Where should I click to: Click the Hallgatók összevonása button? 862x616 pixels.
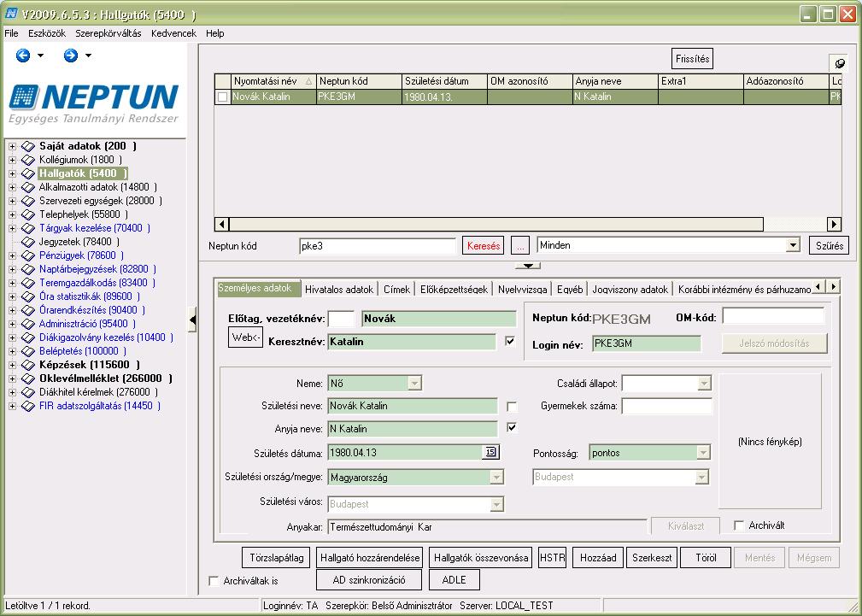[x=481, y=558]
